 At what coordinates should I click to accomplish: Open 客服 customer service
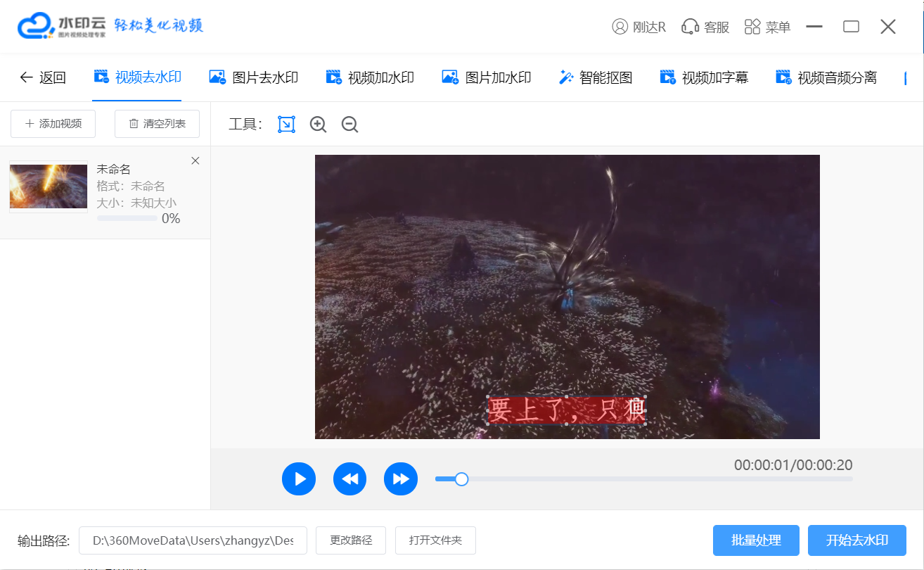point(705,27)
